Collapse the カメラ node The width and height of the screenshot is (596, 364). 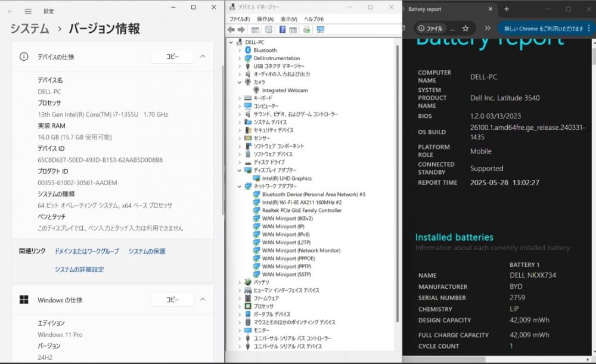click(x=240, y=82)
